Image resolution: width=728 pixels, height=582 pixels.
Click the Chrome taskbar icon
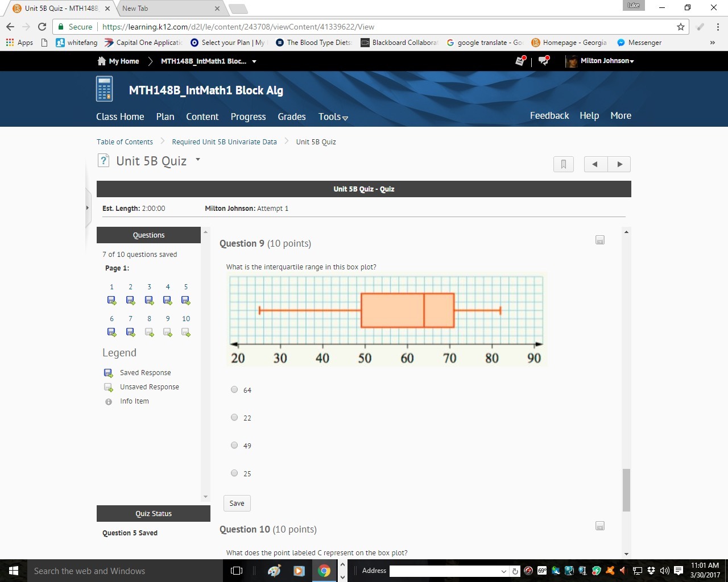(x=324, y=571)
